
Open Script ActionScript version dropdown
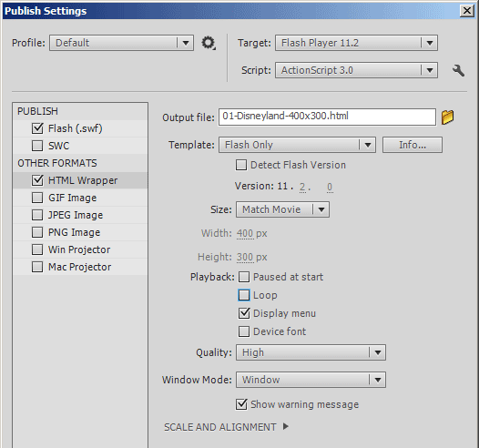[356, 70]
